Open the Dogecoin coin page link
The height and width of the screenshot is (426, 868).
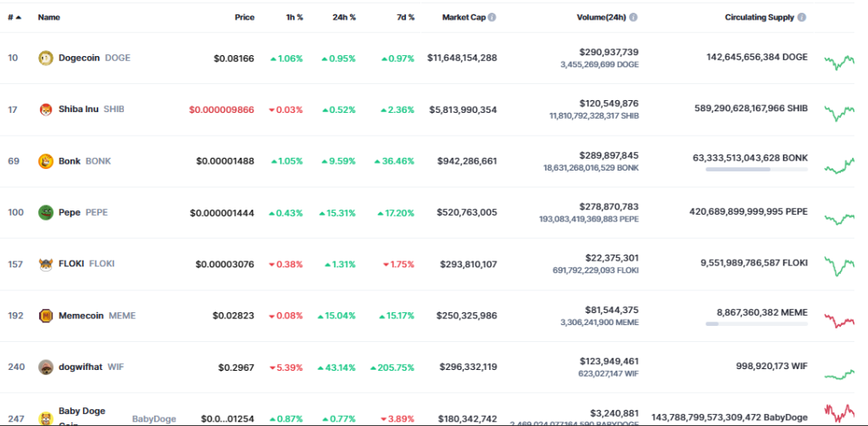point(79,58)
